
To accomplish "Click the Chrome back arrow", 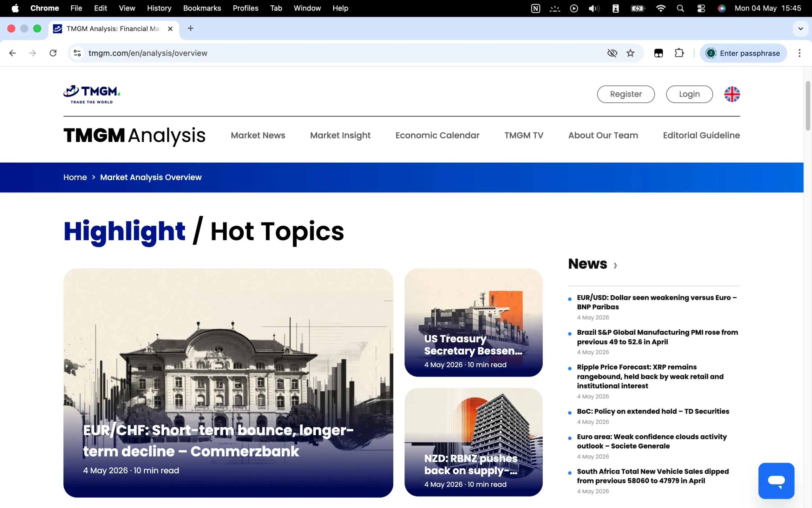I will tap(12, 53).
